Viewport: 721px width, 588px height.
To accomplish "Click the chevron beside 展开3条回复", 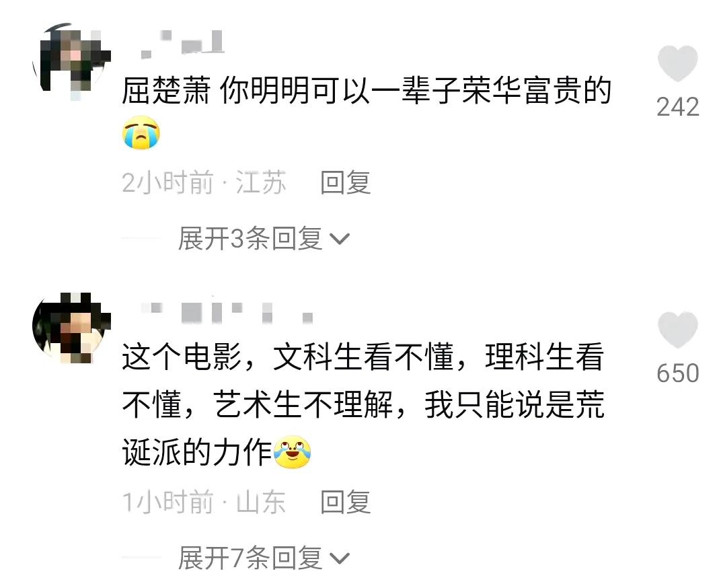I will click(x=340, y=240).
